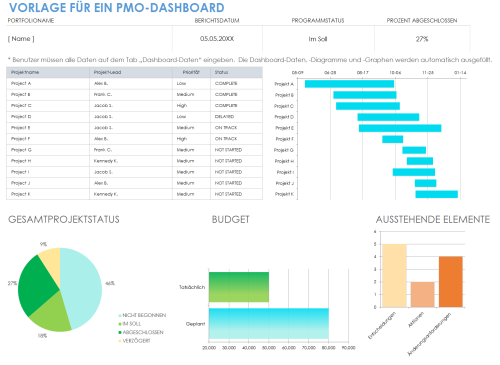The width and height of the screenshot is (500, 365).
Task: Click the Programmstatus Im Soll cell
Action: 318,39
